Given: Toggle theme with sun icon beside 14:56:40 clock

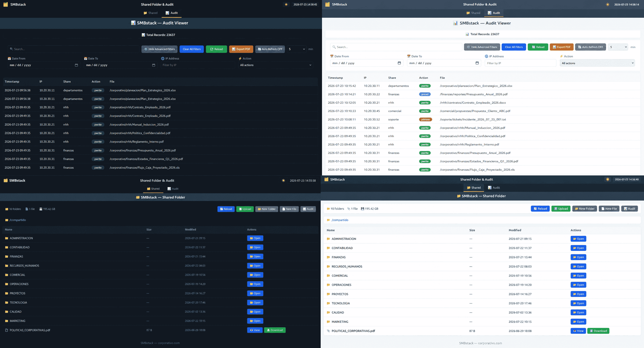Looking at the screenshot, I should click(608, 179).
